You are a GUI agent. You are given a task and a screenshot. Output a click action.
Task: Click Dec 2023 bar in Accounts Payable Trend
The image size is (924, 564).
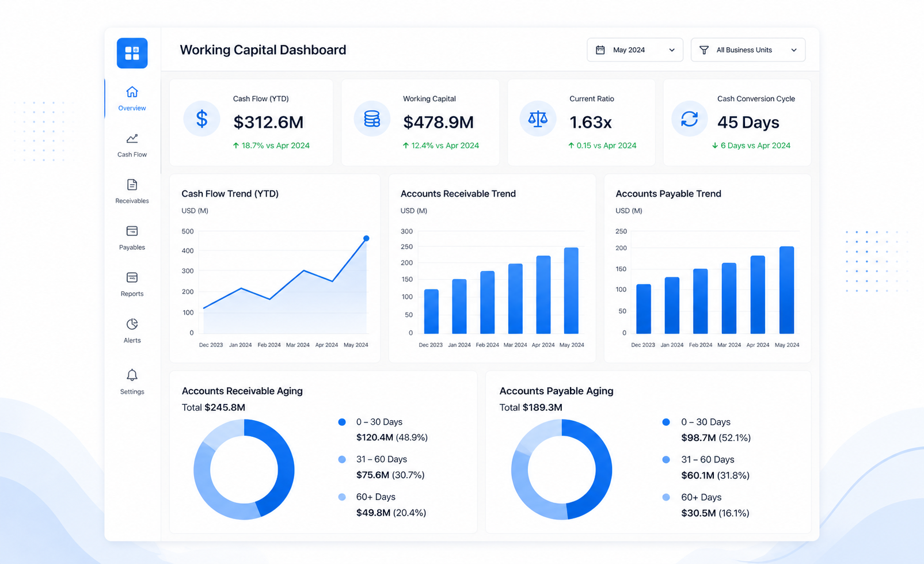[x=644, y=309]
